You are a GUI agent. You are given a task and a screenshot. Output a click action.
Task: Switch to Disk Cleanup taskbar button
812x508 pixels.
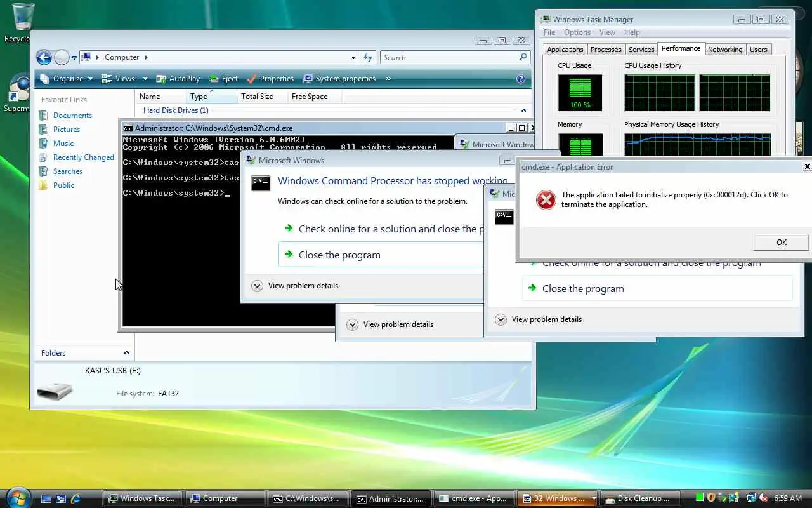pos(641,498)
